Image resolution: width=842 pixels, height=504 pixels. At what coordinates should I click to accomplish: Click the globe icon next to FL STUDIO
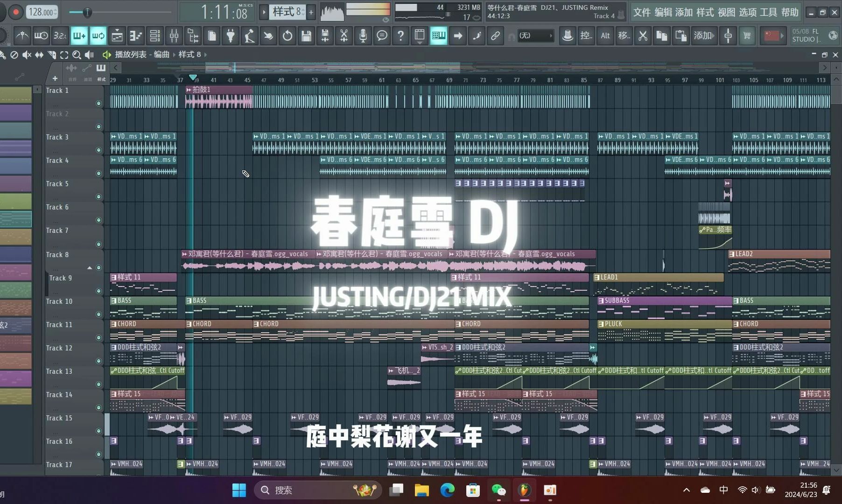coord(833,35)
